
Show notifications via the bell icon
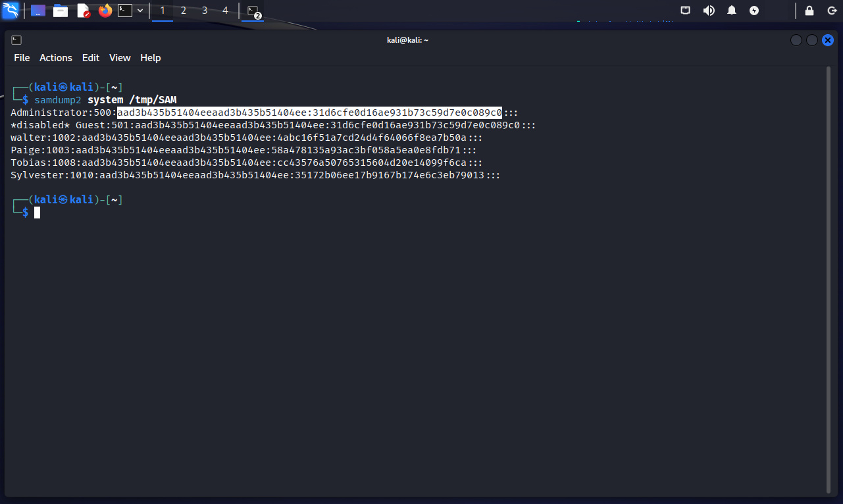[x=732, y=11]
